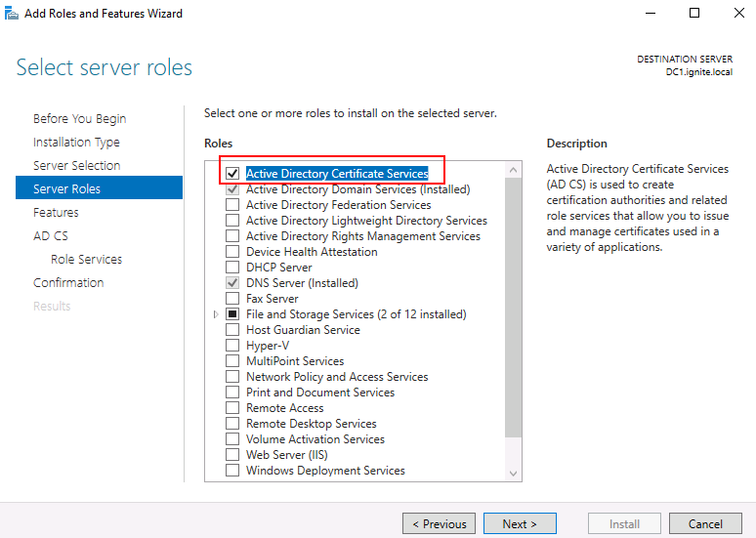The height and width of the screenshot is (538, 756).
Task: Check the Remote Desktop Services checkbox
Action: point(232,423)
